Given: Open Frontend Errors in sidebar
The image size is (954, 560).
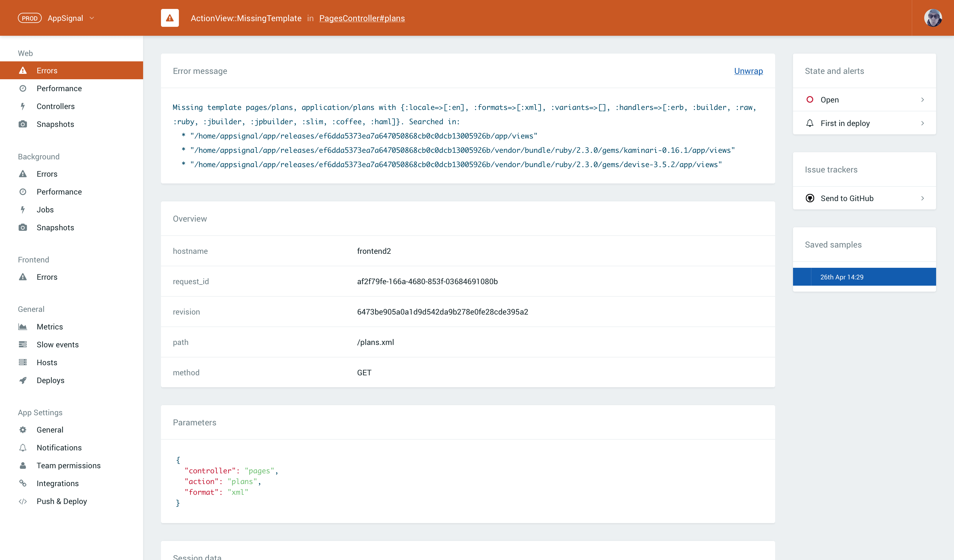Looking at the screenshot, I should coord(47,277).
